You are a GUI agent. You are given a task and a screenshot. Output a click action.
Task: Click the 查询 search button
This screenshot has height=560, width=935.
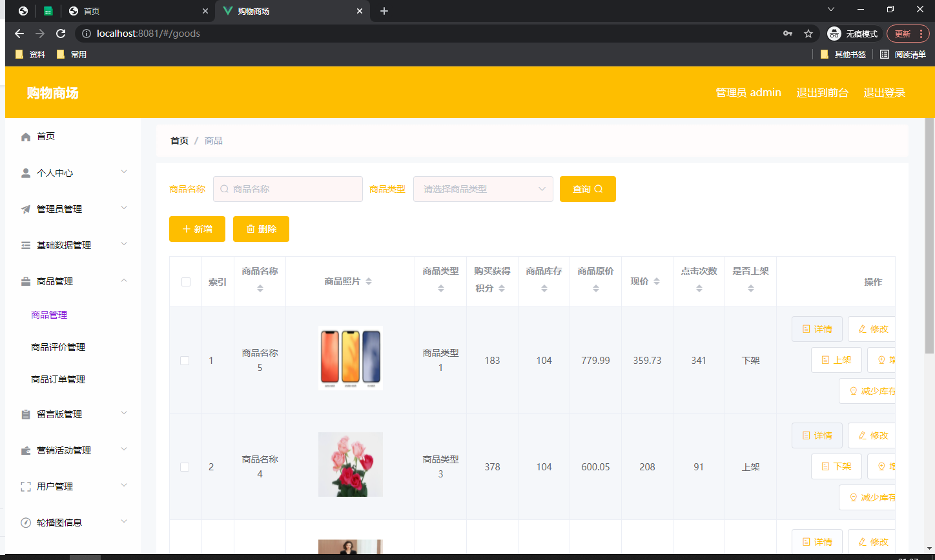click(588, 188)
